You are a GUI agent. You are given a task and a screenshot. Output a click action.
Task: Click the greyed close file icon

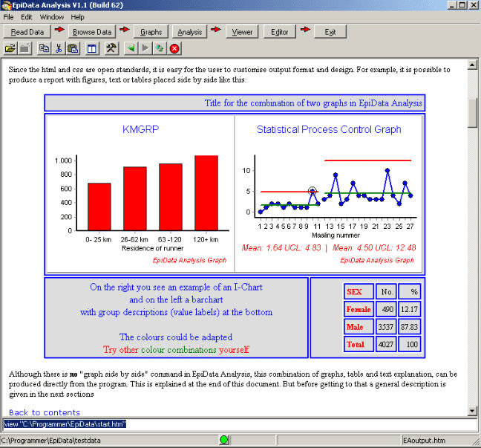pos(24,48)
